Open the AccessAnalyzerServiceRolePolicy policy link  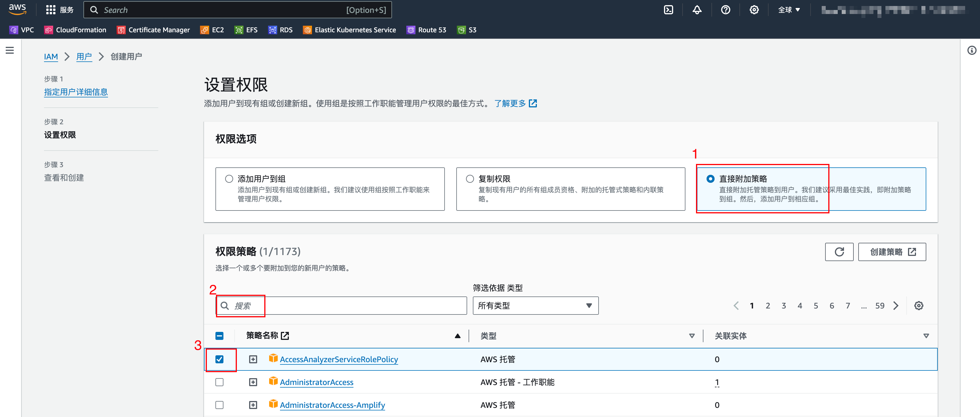click(x=339, y=359)
